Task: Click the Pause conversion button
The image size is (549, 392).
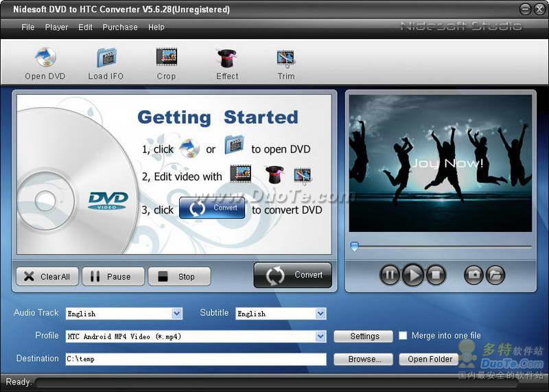Action: point(113,277)
